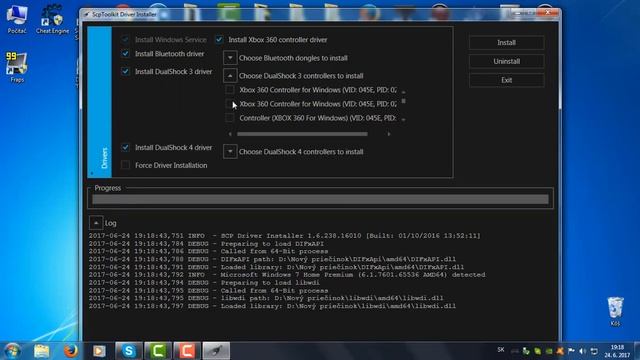Collapse the Log panel arrow
Viewport: 640px width, 360px height.
96,223
